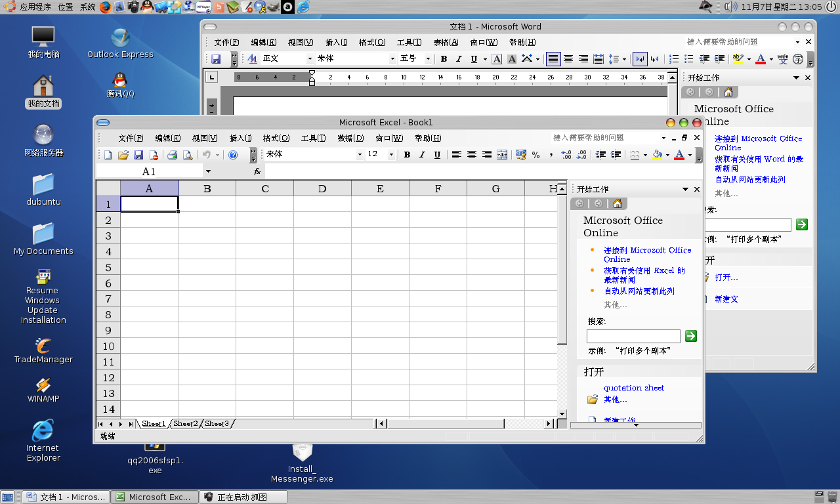Toggle Align Left in Excel toolbar
This screenshot has width=840, height=504.
(455, 155)
